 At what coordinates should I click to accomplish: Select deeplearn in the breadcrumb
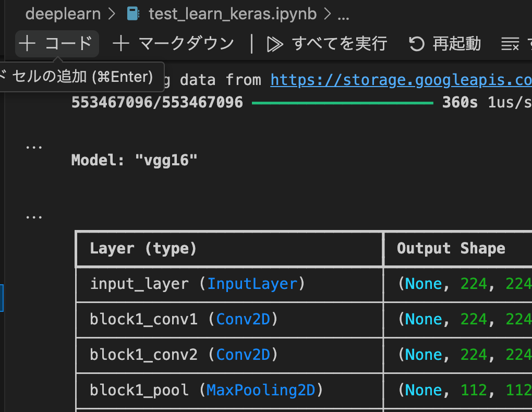click(x=63, y=13)
